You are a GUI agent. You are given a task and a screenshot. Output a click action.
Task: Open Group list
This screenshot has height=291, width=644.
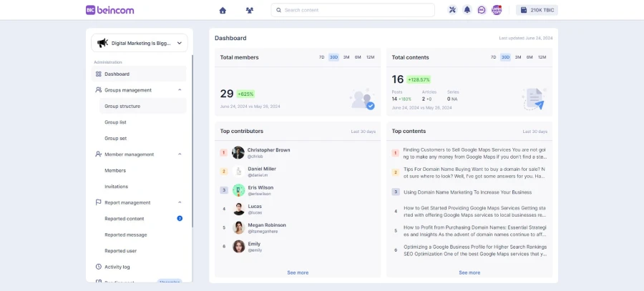coord(115,122)
